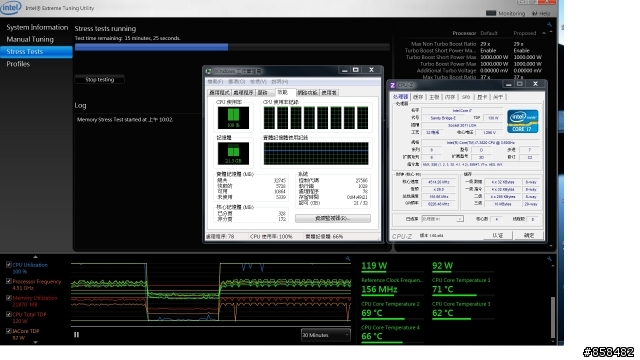
Task: Click wrench icon at graph's top-right corner
Action: point(347,258)
